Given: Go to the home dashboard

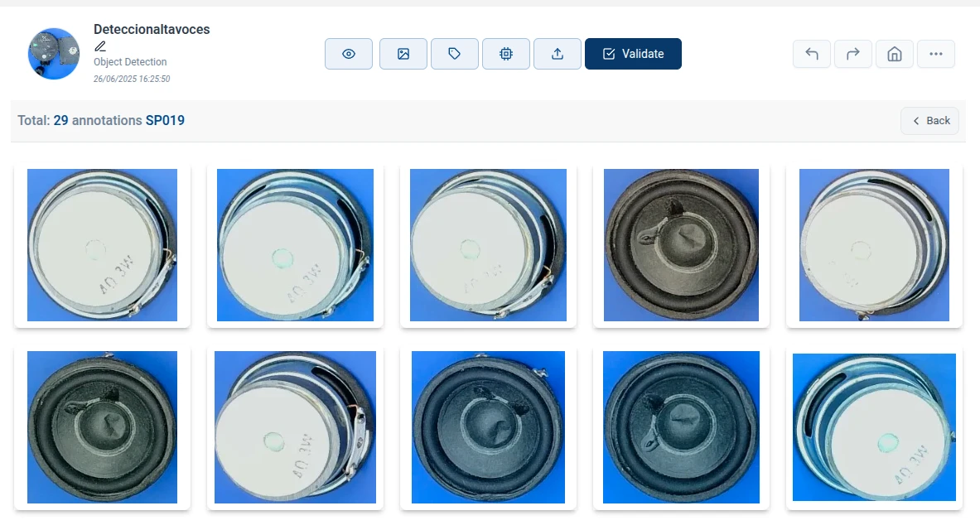Looking at the screenshot, I should [895, 53].
